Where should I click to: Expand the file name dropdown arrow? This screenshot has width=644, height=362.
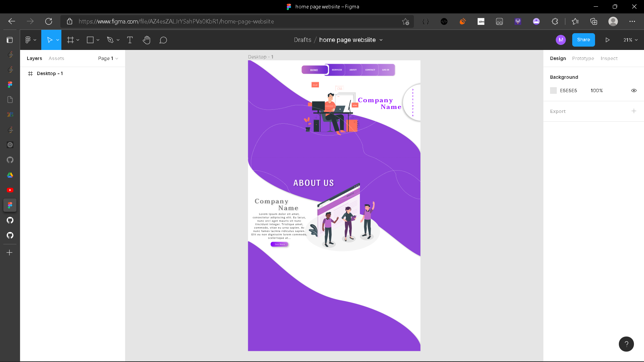[x=381, y=40]
